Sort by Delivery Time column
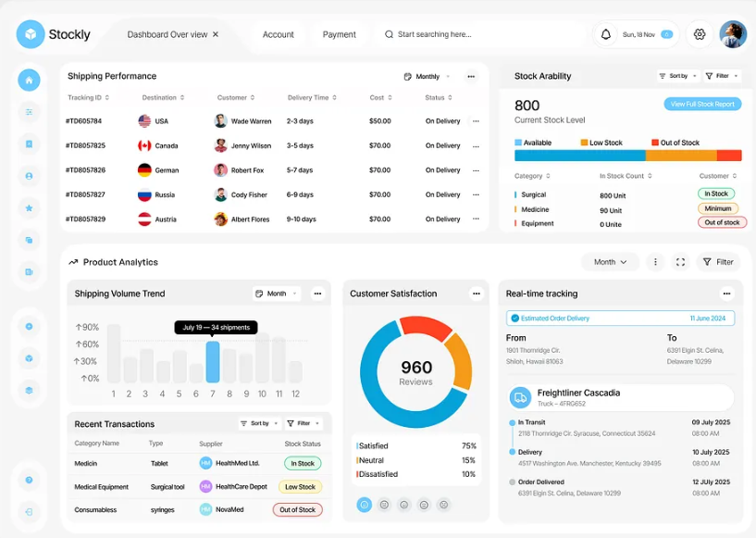This screenshot has width=756, height=538. [312, 97]
